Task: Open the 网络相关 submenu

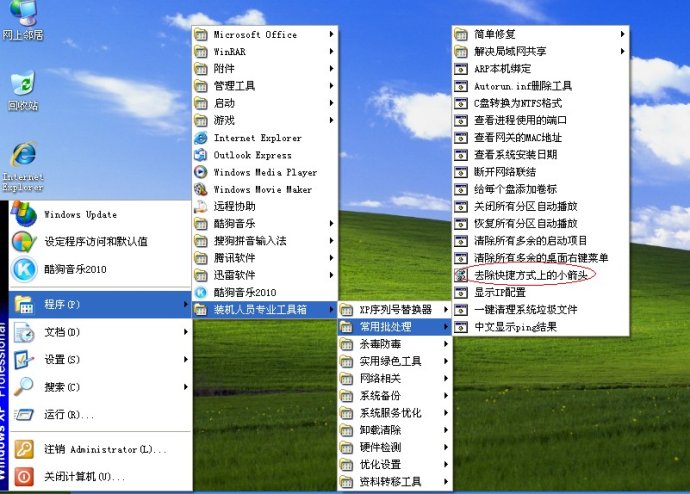Action: [395, 378]
